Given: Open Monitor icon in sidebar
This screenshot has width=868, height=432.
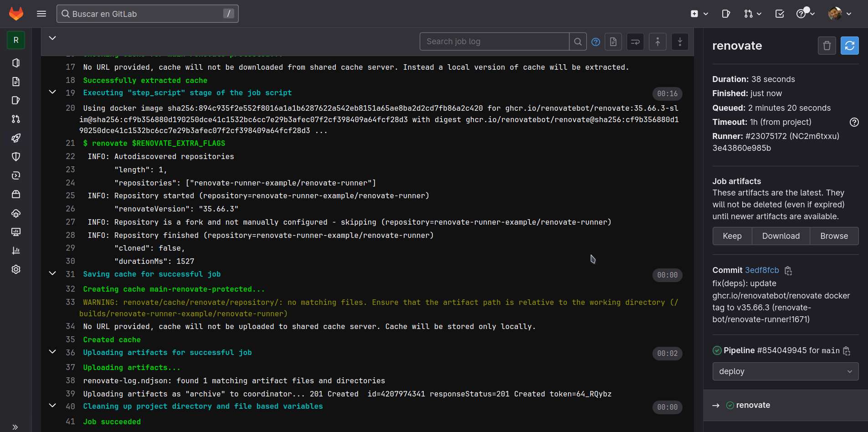Looking at the screenshot, I should (16, 232).
